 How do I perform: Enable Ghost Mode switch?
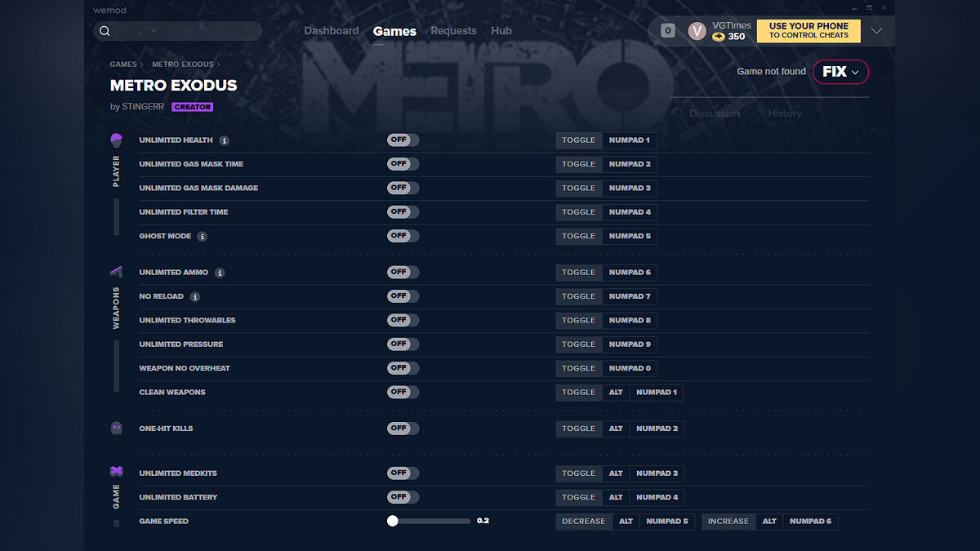click(x=403, y=236)
